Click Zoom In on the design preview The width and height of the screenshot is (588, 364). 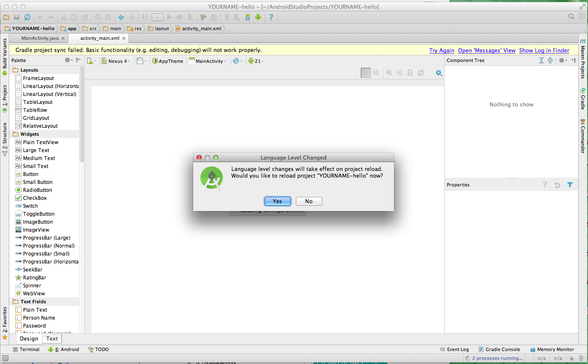(389, 72)
